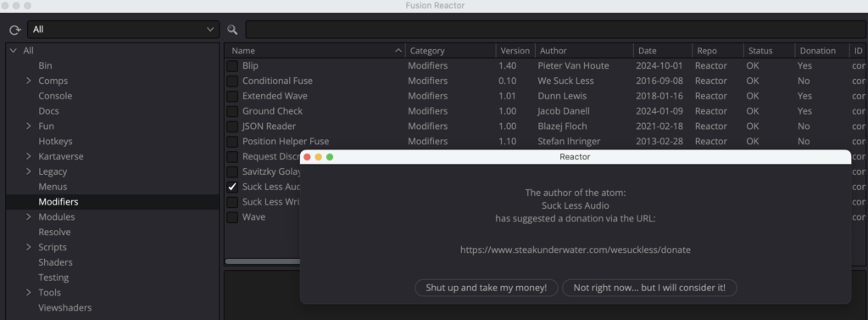This screenshot has width=868, height=320.
Task: Select the Docs category
Action: 48,111
